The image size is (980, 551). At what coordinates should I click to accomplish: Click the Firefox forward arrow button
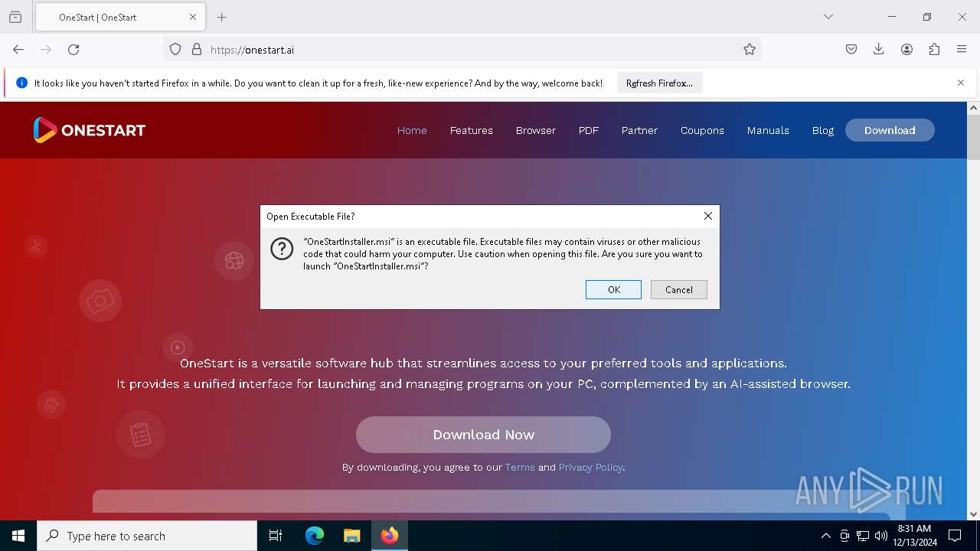pos(46,49)
